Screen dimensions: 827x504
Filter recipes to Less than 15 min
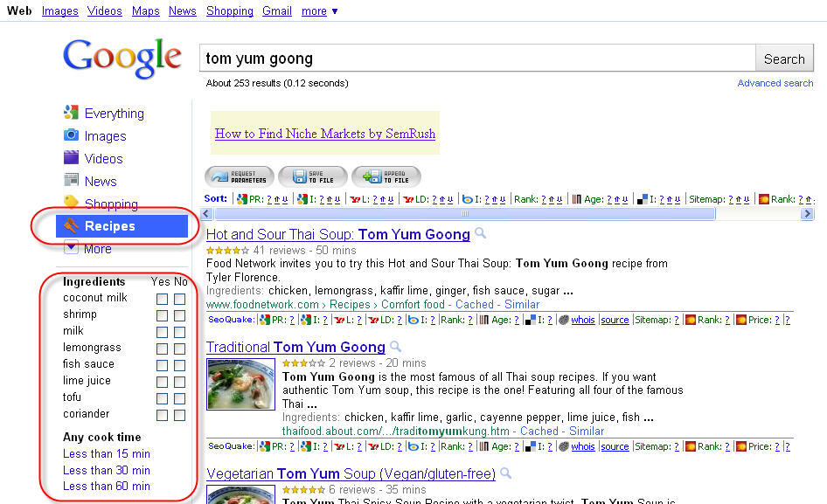[x=107, y=453]
